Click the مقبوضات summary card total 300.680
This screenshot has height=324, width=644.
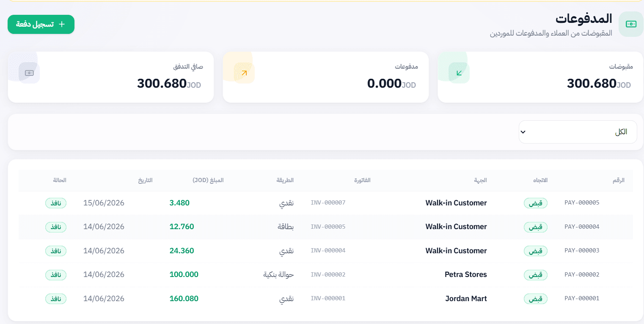pyautogui.click(x=592, y=83)
